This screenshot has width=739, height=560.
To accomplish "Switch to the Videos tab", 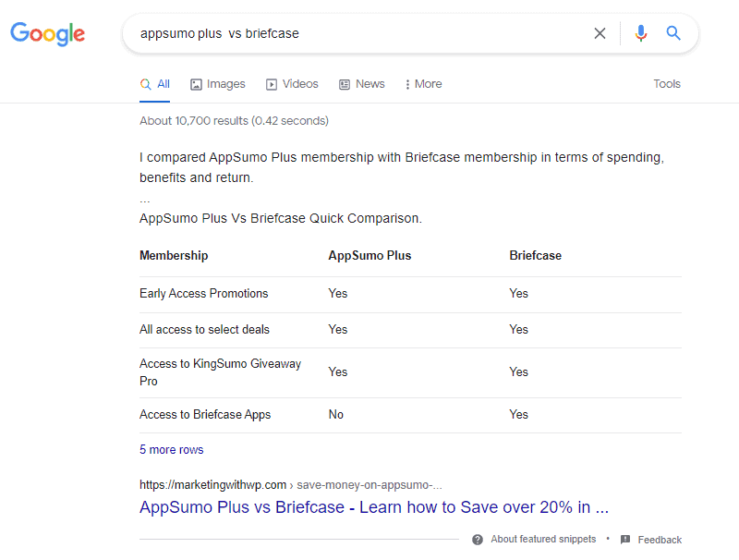I will [x=292, y=84].
